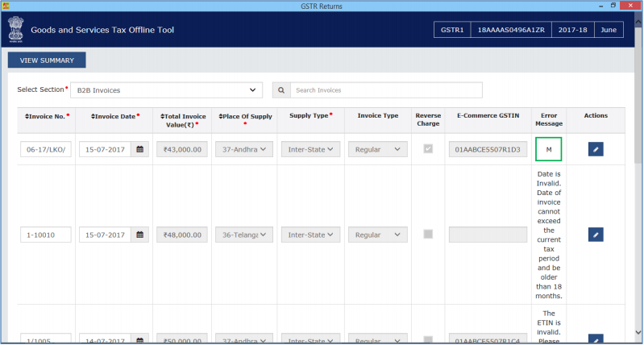Screen dimensions: 644x345
Task: Click the E-Commerce GSTIN column header
Action: click(488, 116)
